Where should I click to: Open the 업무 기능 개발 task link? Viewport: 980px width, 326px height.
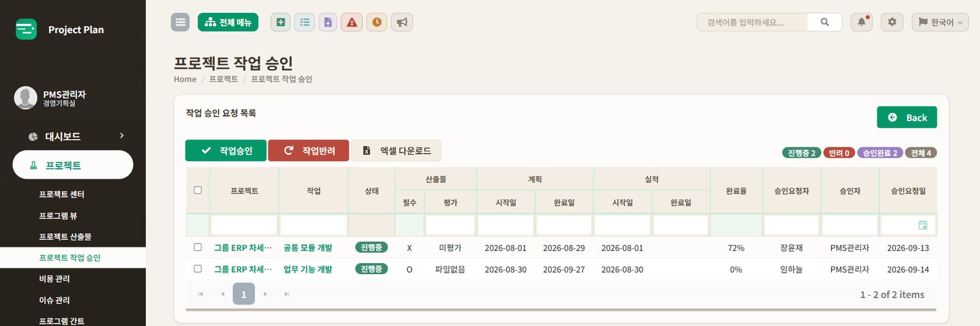pos(307,269)
